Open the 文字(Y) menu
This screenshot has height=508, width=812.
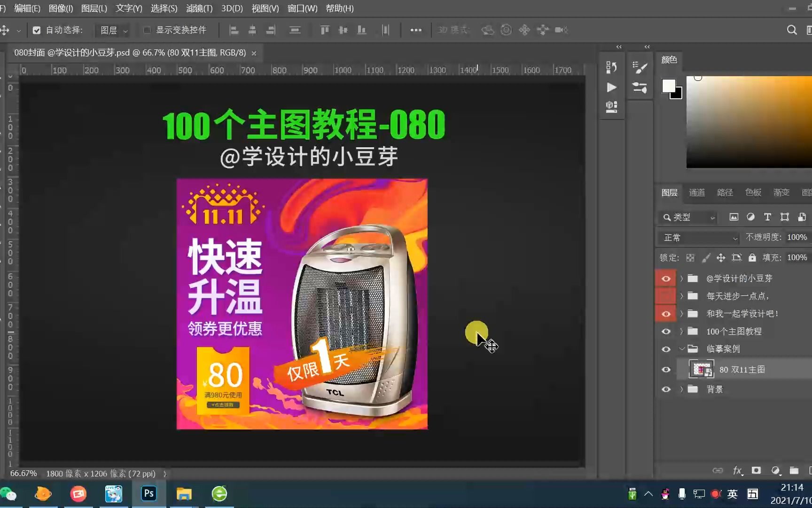tap(129, 8)
